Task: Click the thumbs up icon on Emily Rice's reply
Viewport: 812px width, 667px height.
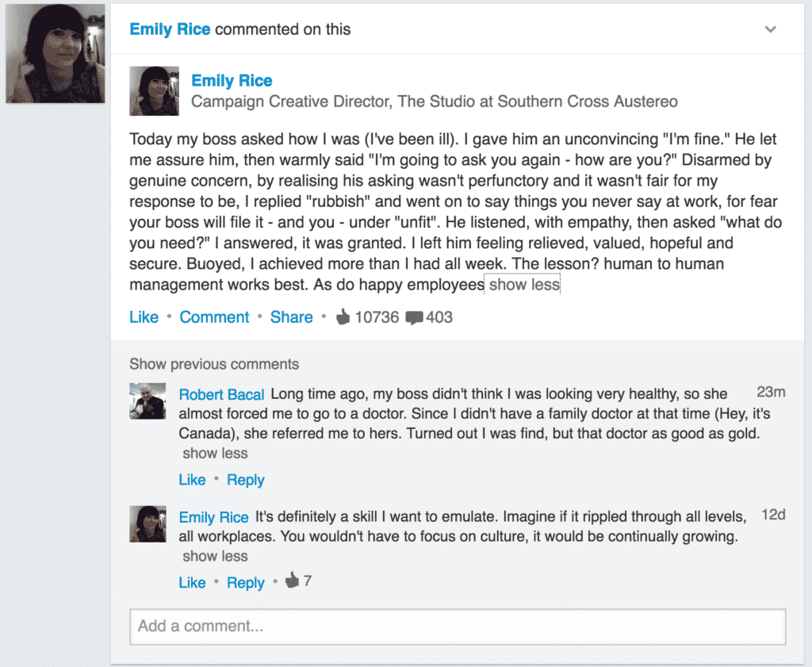Action: pos(292,581)
